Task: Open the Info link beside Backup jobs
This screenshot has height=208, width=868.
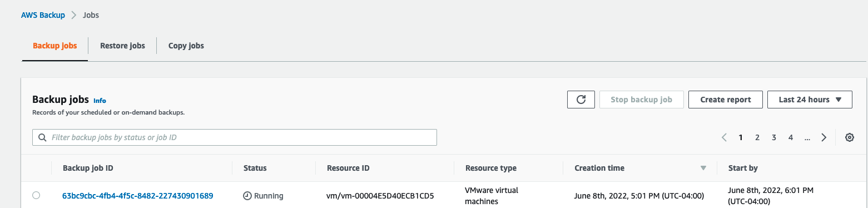Action: [100, 101]
